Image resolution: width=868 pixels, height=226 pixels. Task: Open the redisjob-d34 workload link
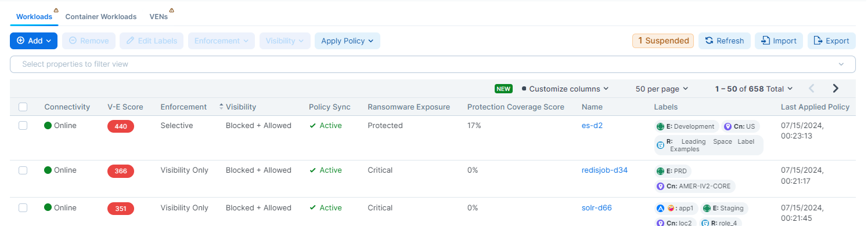604,170
